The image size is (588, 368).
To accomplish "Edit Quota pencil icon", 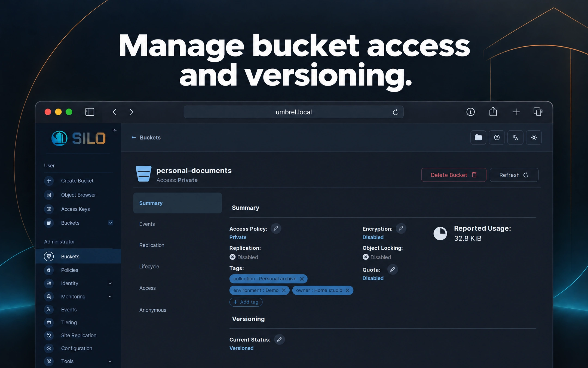I will [x=392, y=269].
